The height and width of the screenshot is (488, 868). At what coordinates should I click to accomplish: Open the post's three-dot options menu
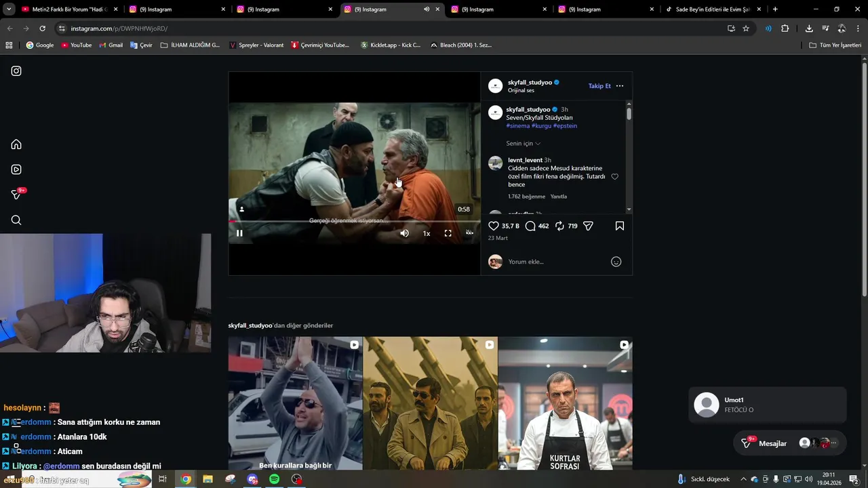pos(620,86)
